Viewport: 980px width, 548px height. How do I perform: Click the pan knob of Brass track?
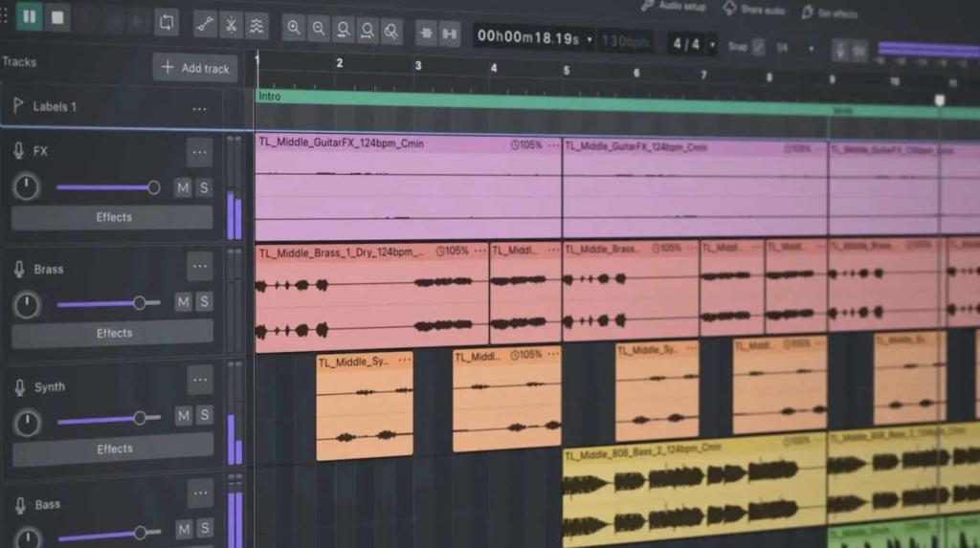27,305
